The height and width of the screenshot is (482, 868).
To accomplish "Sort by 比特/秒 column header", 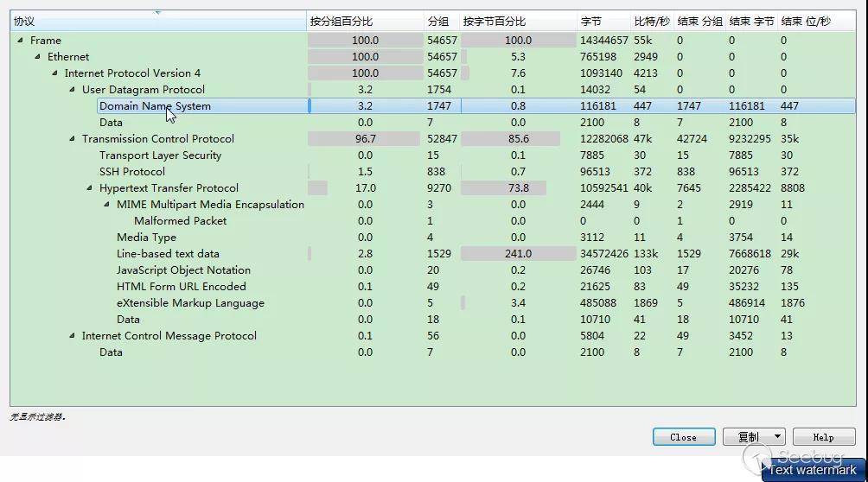I will [652, 22].
